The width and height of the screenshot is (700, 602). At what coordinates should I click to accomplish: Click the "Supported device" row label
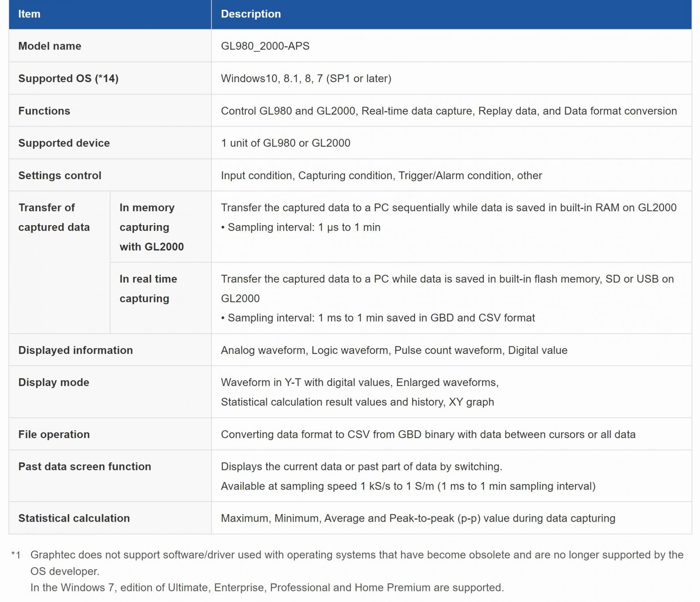point(64,143)
